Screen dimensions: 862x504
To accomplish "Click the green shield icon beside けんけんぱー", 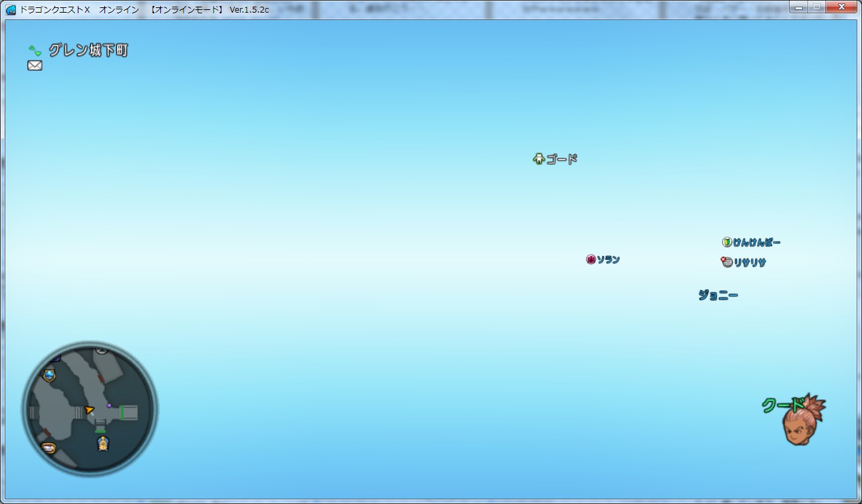I will coord(727,242).
